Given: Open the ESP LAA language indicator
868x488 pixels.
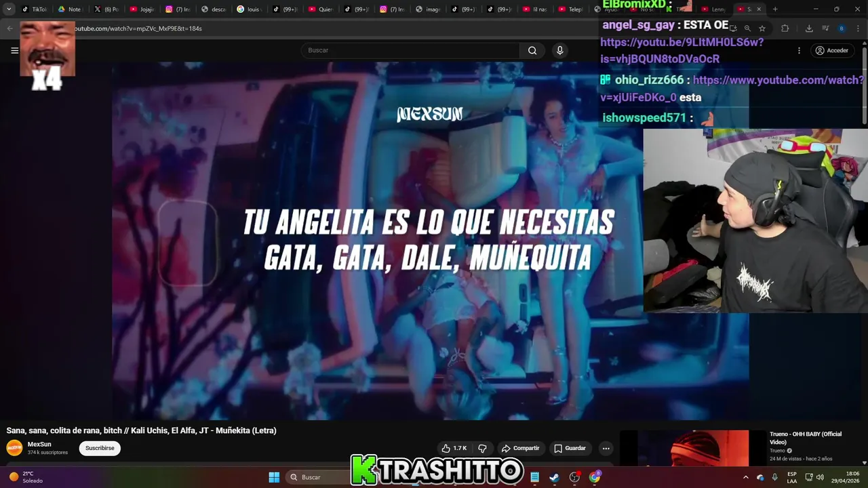Looking at the screenshot, I should click(x=792, y=477).
